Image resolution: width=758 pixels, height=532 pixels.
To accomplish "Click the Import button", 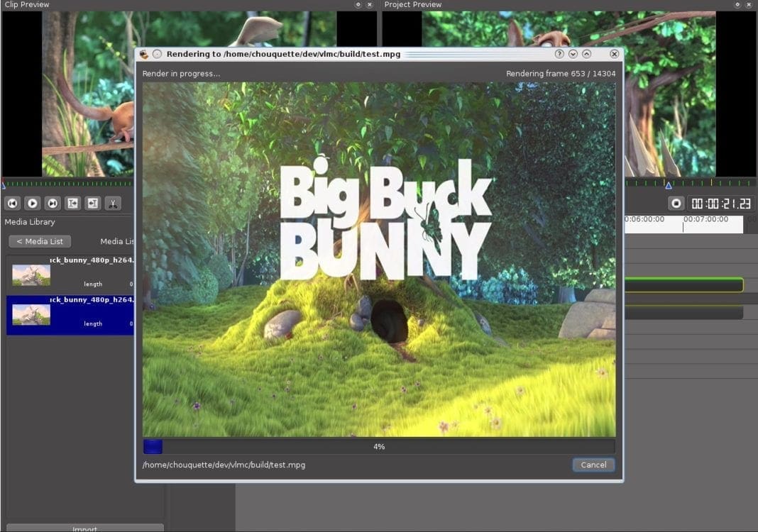I will (x=84, y=528).
